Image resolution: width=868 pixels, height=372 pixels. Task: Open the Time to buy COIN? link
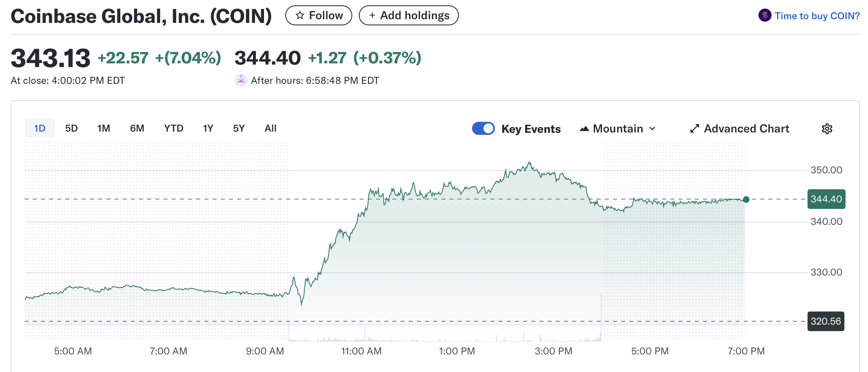(817, 16)
